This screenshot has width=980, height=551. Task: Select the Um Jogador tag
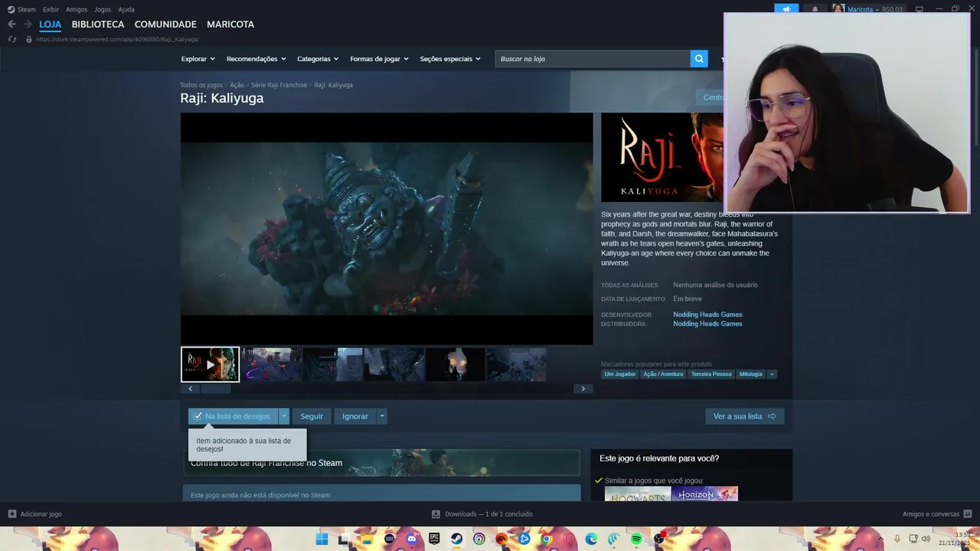point(620,374)
